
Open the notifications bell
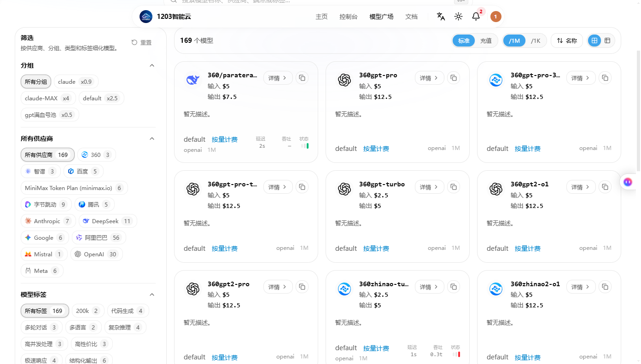[x=476, y=17]
